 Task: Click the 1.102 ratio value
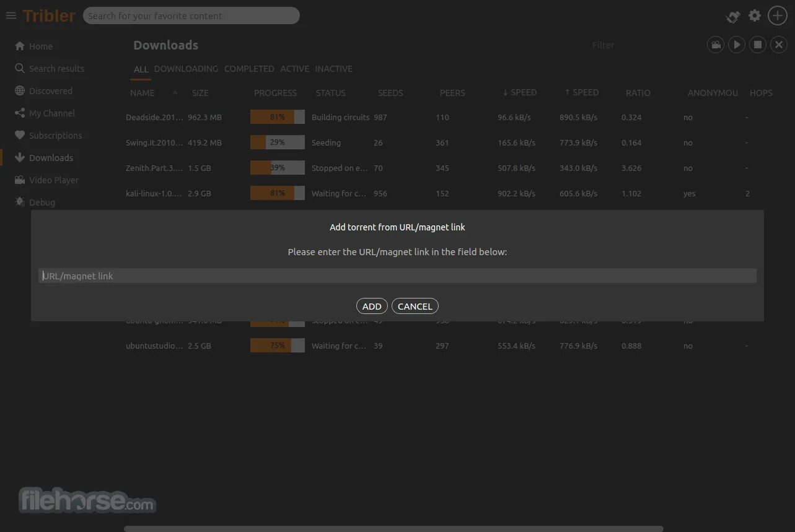click(x=631, y=193)
